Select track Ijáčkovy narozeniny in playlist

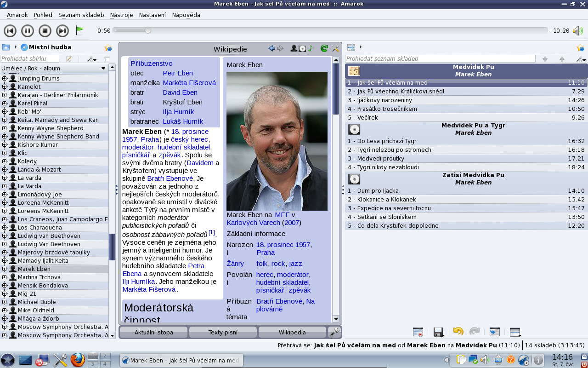466,100
